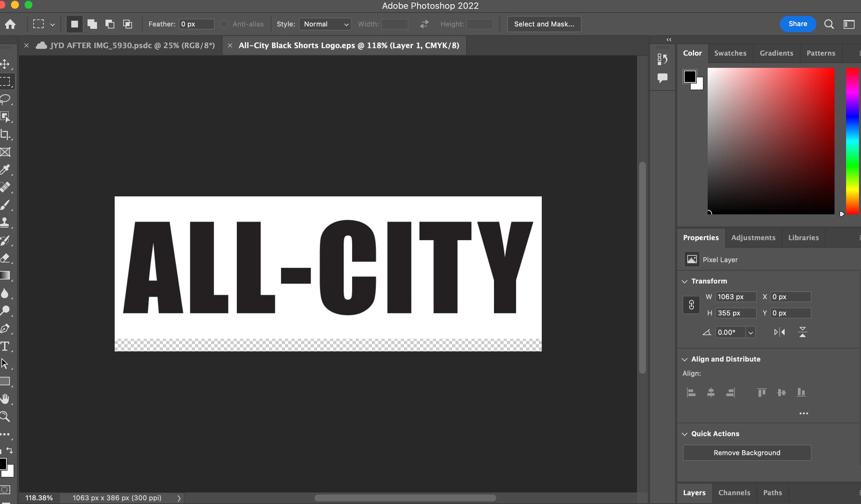Select the Crop tool
The image size is (861, 504).
(x=5, y=134)
